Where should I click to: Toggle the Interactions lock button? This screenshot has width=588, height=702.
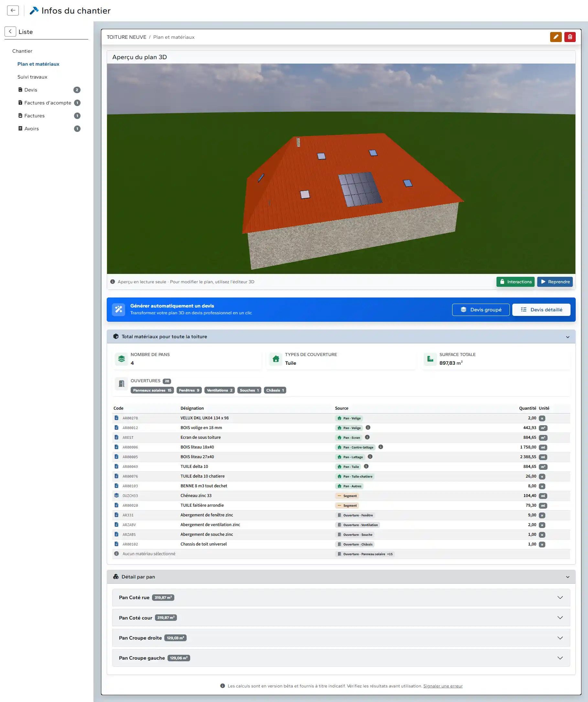point(515,282)
